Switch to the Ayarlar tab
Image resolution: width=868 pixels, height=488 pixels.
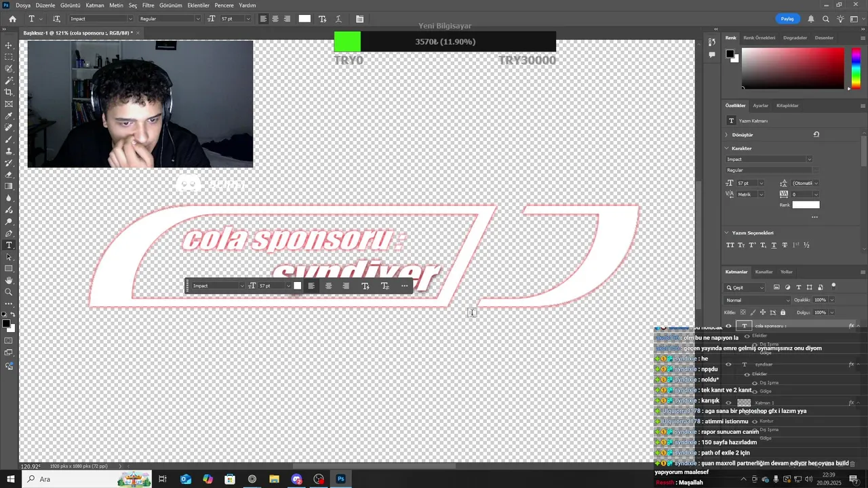point(761,106)
